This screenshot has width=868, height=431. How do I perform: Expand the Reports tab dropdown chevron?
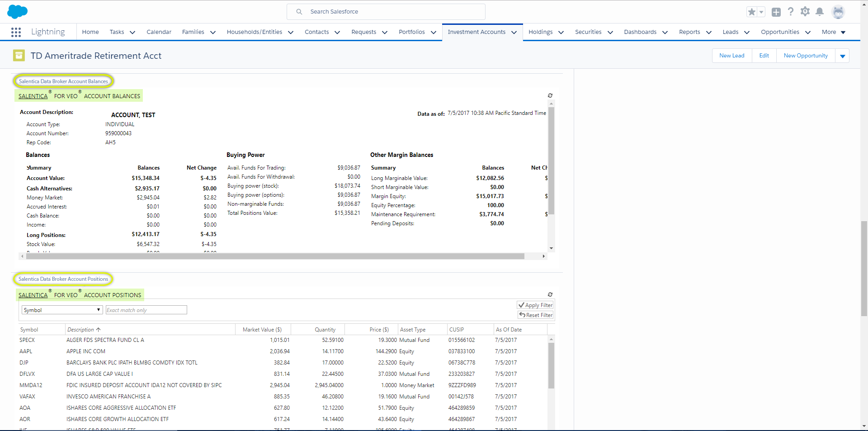[x=709, y=33]
